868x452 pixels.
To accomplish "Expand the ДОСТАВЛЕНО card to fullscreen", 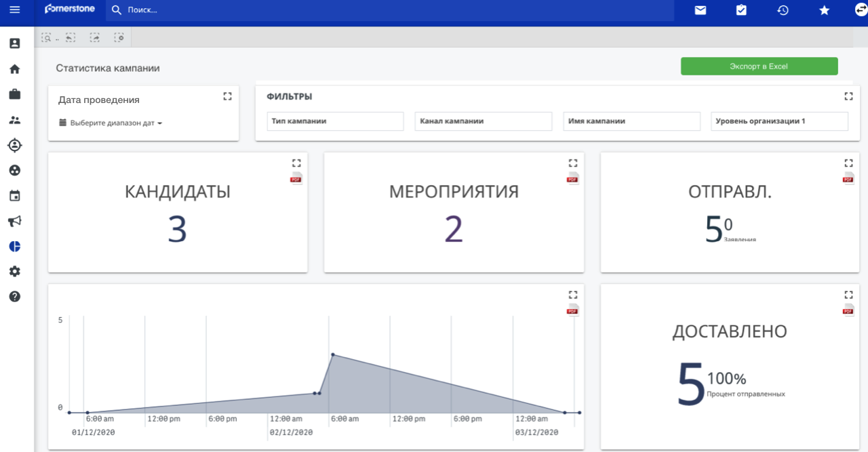I will 848,295.
